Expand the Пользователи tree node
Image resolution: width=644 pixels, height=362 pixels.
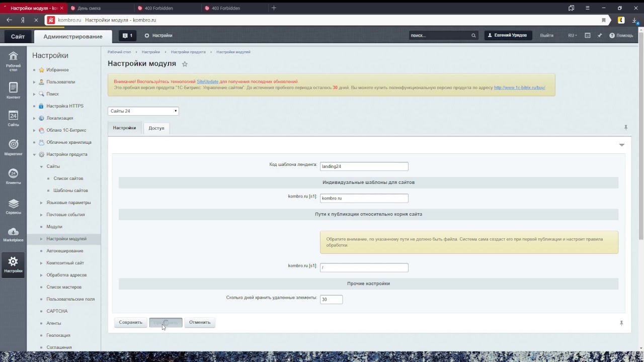34,82
